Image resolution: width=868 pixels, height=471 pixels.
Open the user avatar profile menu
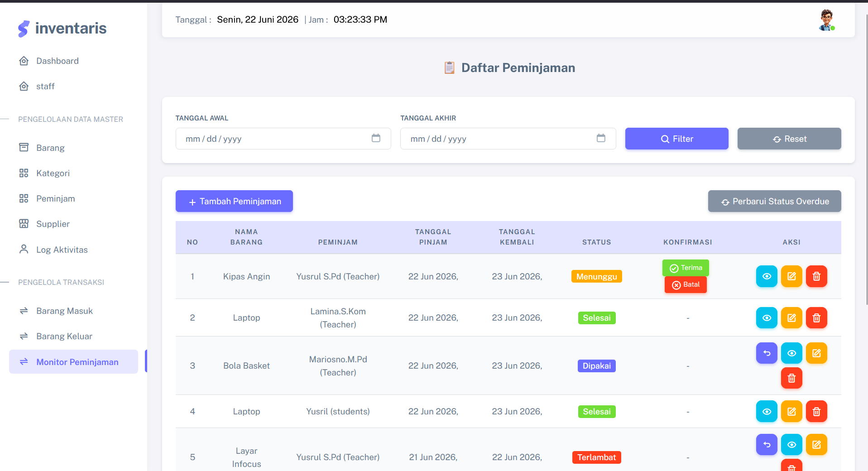point(827,20)
